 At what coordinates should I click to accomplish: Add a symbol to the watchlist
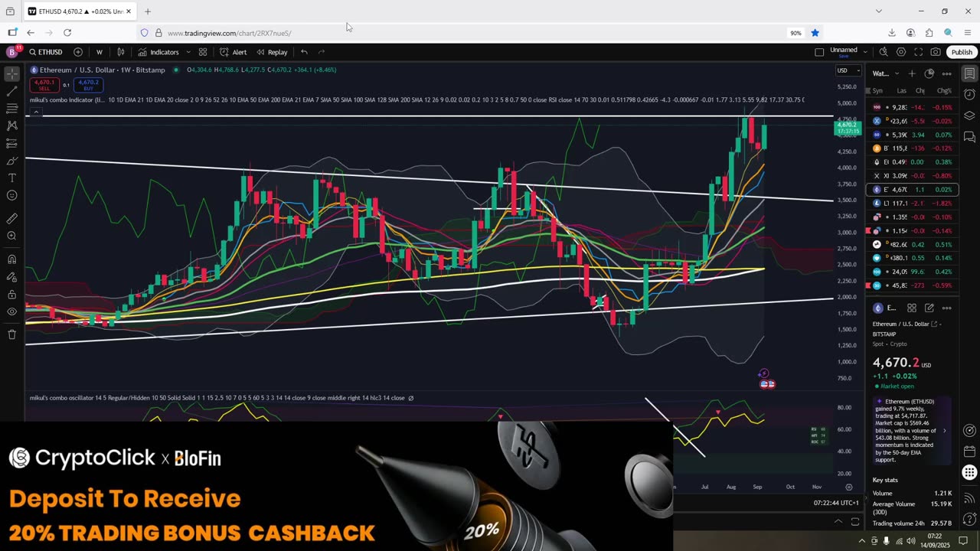pyautogui.click(x=912, y=73)
